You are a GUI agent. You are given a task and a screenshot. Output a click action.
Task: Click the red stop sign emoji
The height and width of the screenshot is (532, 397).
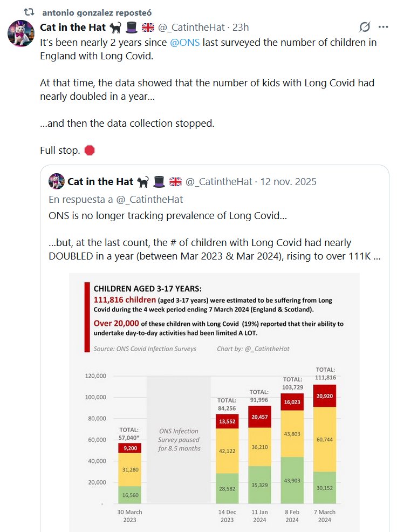[x=90, y=150]
